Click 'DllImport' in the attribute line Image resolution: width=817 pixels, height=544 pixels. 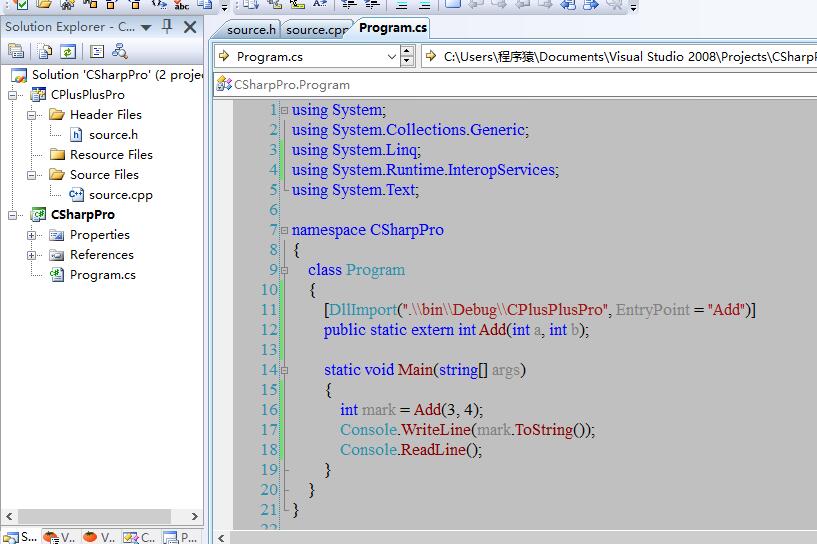[363, 310]
